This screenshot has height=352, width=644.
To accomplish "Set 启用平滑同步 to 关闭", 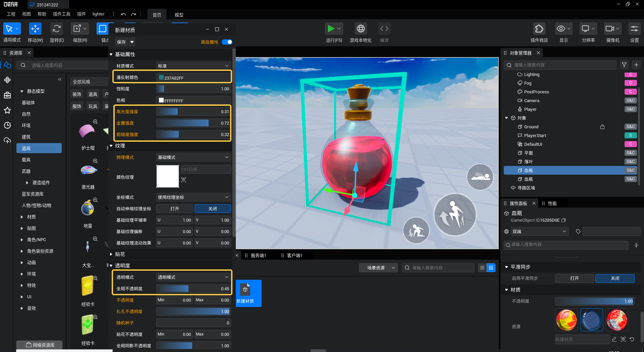I will click(615, 278).
